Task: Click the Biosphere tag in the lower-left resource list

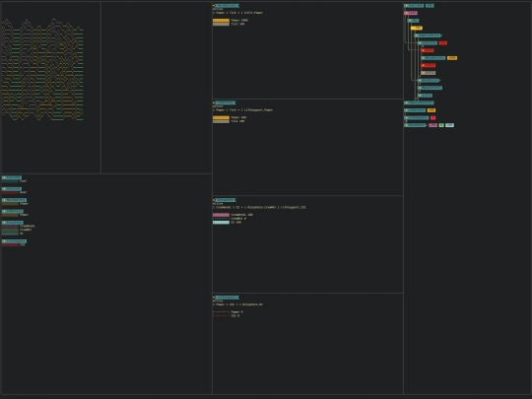Action: pos(13,223)
